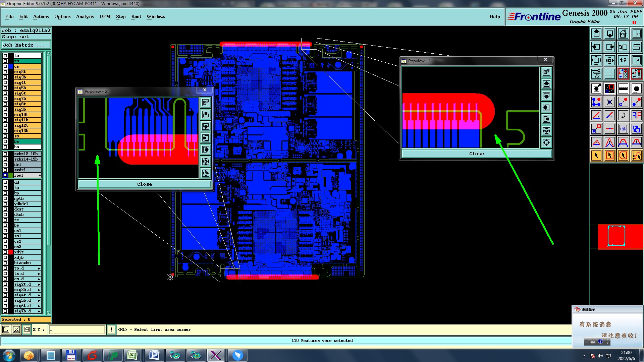Toggle checkbox for drl layer
The width and height of the screenshot is (644, 362).
point(5,165)
